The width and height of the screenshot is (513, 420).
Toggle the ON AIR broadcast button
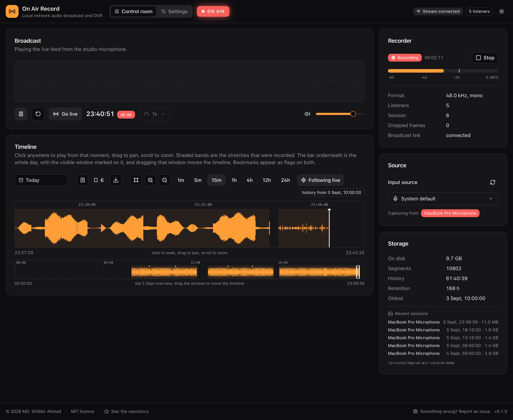pyautogui.click(x=213, y=11)
